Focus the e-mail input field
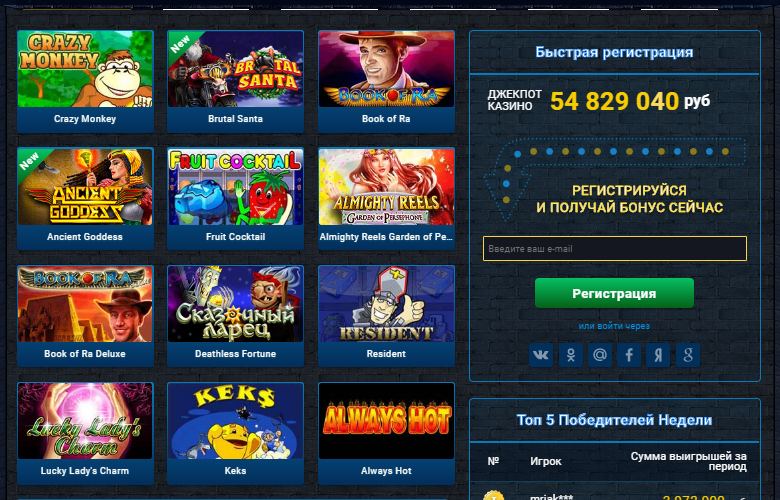The image size is (780, 500). coord(615,249)
